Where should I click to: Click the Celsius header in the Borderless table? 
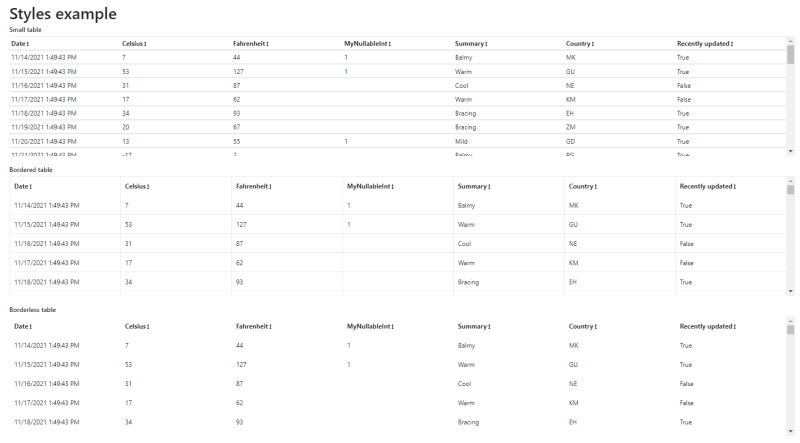click(x=135, y=327)
